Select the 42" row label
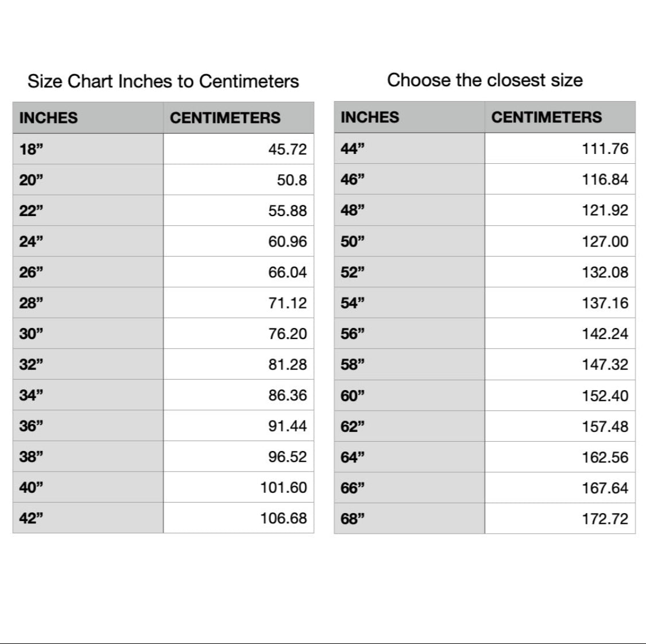 [x=32, y=519]
